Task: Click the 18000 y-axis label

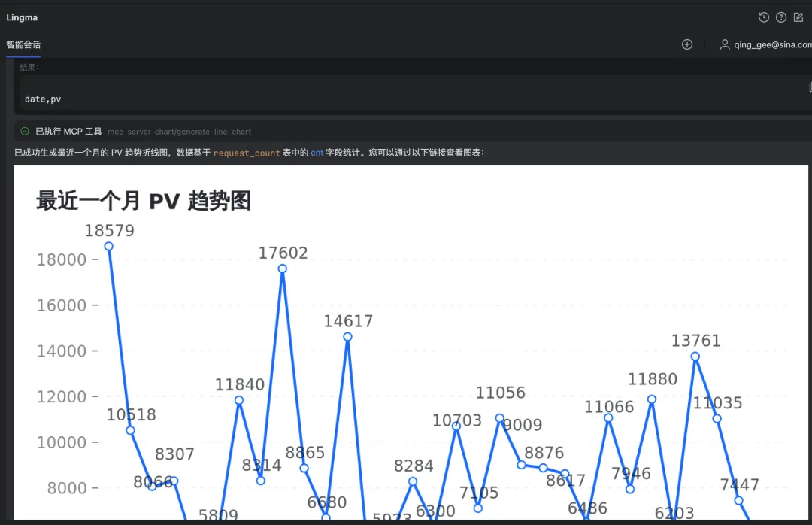Action: (61, 259)
